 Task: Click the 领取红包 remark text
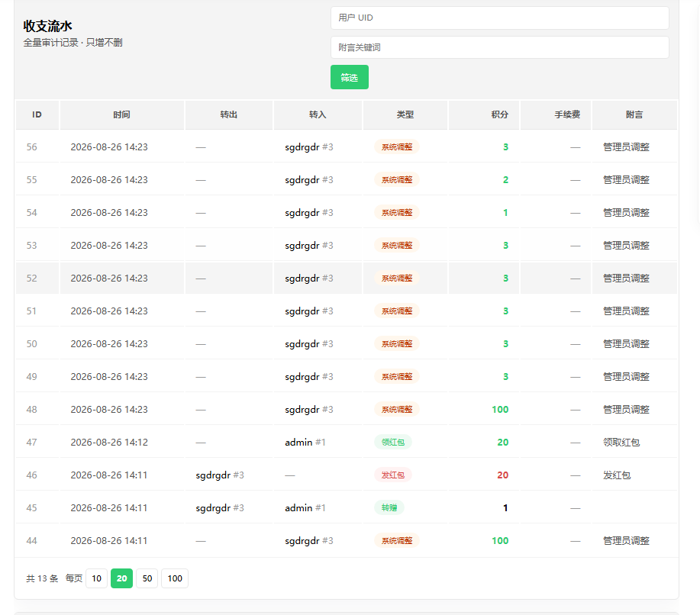tap(621, 443)
